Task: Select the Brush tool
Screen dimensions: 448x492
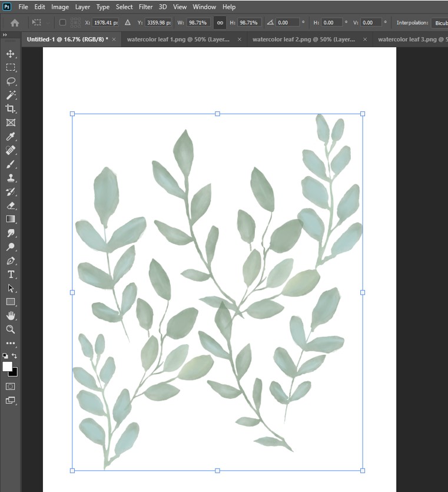Action: (x=11, y=164)
